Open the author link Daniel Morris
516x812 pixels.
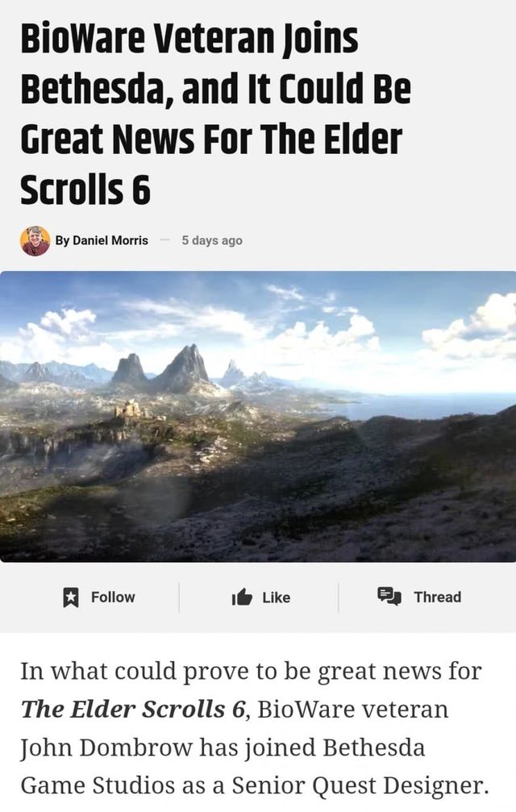click(x=110, y=241)
